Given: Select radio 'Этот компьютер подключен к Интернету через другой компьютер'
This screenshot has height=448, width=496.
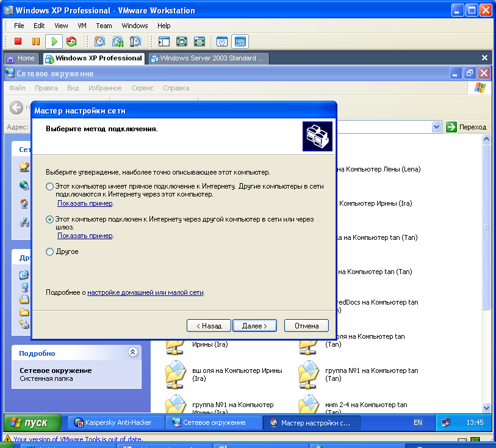Looking at the screenshot, I should [49, 219].
